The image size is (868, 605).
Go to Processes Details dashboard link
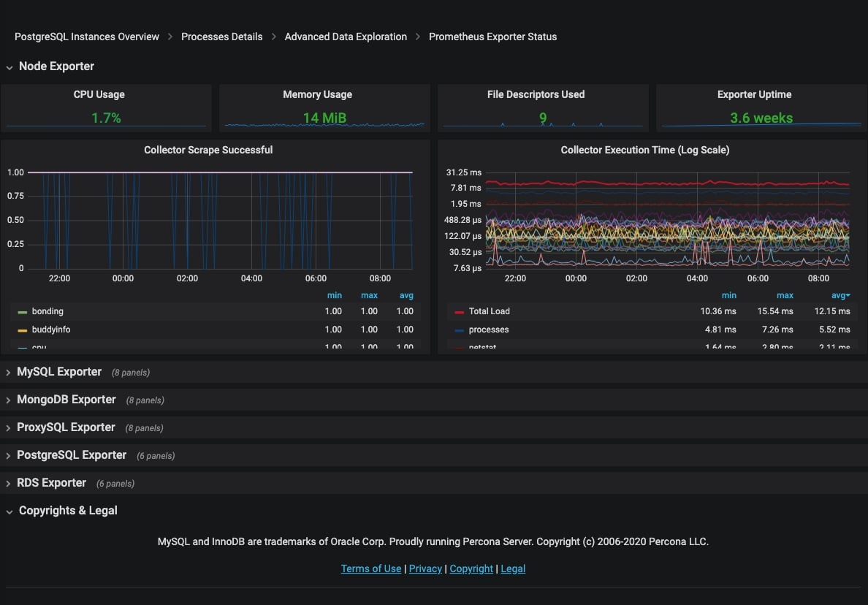(x=221, y=37)
